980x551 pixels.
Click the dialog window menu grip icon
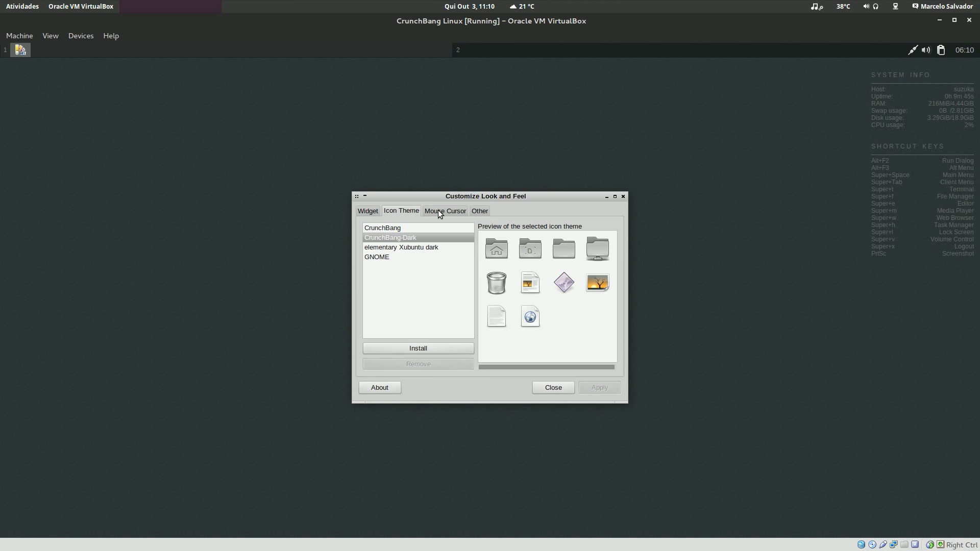[357, 196]
